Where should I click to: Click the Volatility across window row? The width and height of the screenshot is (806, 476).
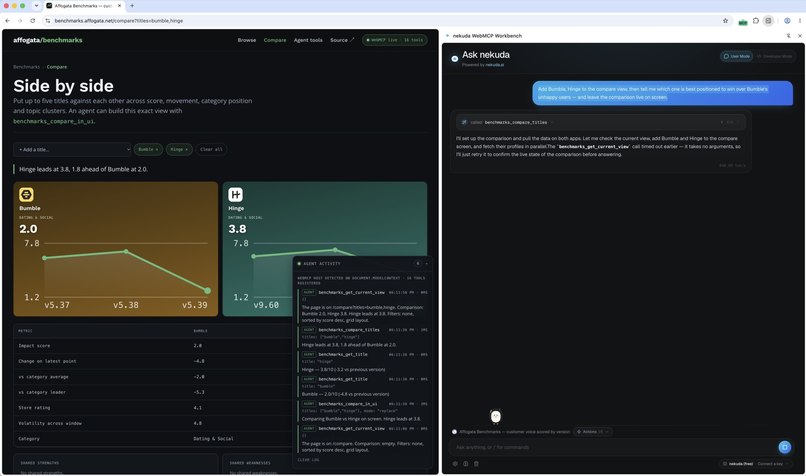[x=153, y=423]
